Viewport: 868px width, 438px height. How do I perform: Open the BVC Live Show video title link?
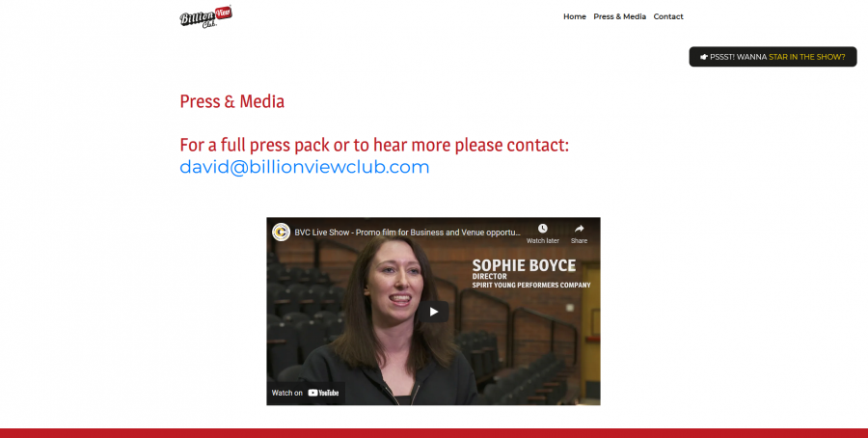(x=407, y=233)
